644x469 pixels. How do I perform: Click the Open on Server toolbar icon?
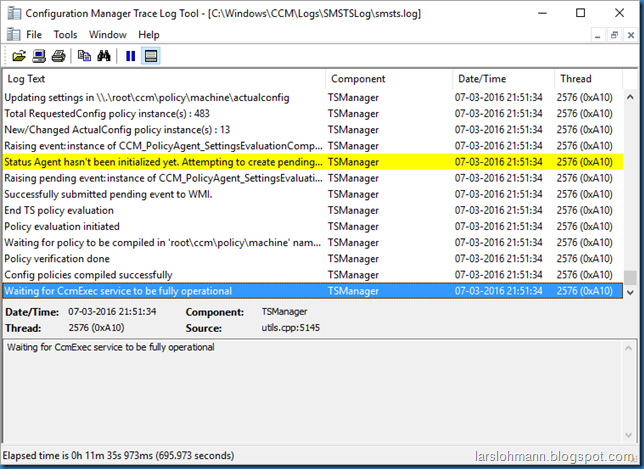pos(39,56)
